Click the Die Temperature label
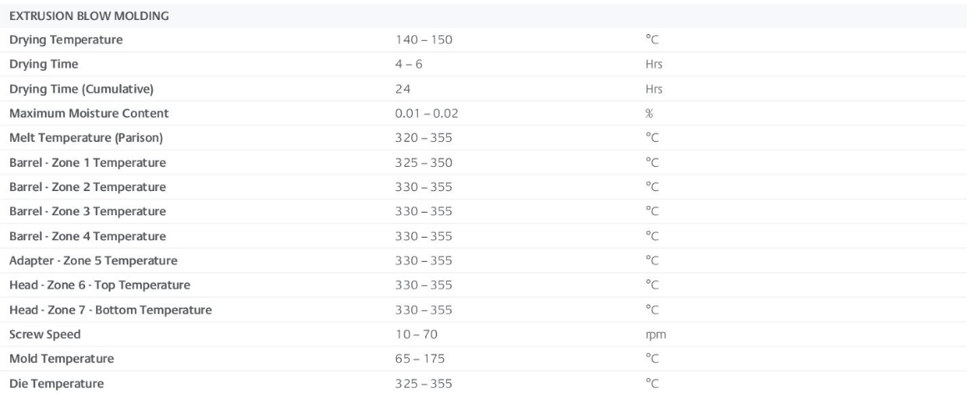 56,384
